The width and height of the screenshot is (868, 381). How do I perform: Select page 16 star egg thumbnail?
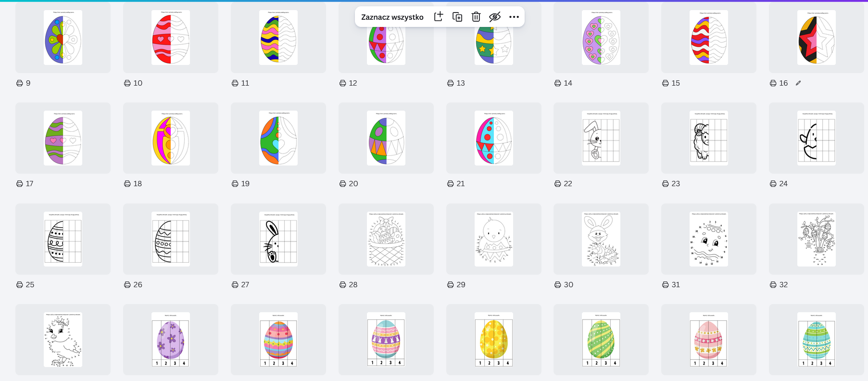(816, 38)
